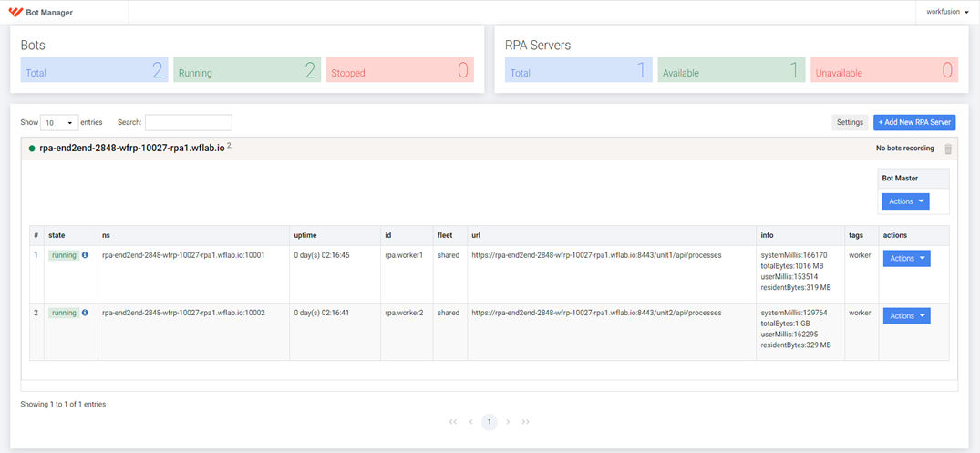Click the Settings button

coord(850,122)
